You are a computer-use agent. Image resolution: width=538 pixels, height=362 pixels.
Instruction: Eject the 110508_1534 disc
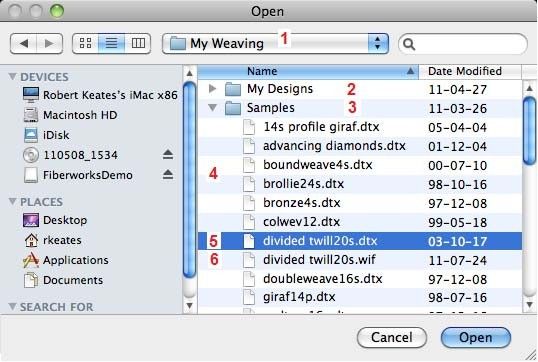(x=168, y=155)
